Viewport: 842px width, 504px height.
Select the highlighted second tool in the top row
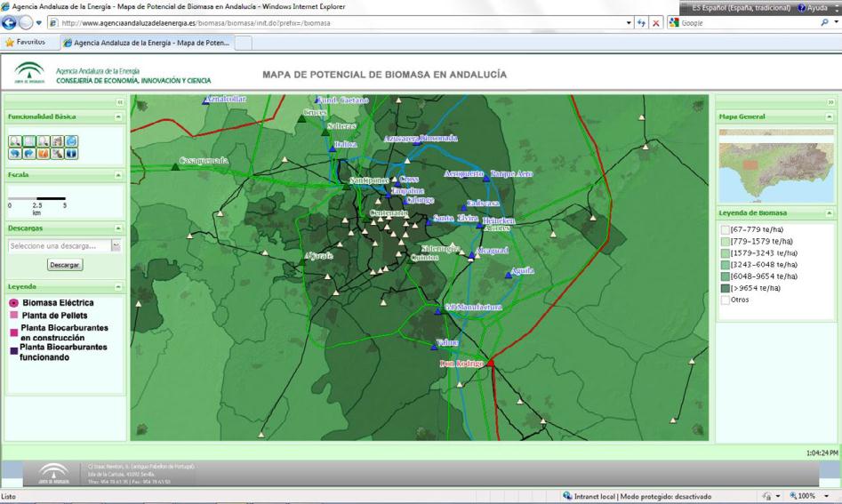29,141
